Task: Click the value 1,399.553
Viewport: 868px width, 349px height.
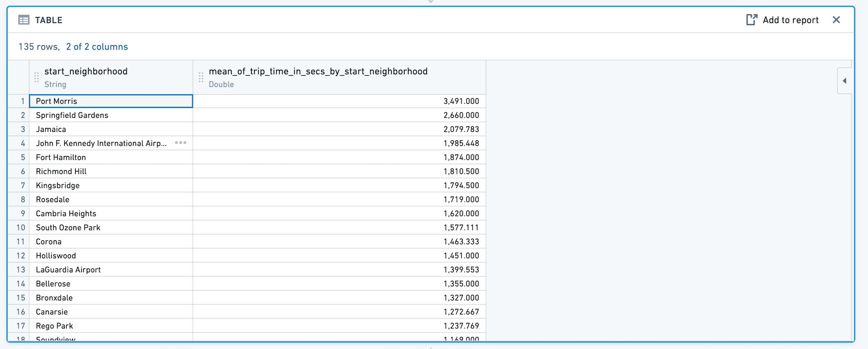Action: click(x=461, y=270)
